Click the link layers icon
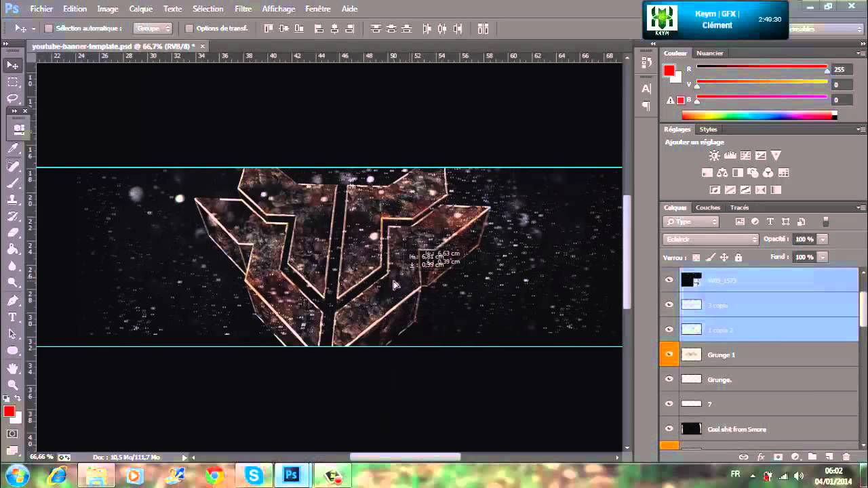Image resolution: width=868 pixels, height=488 pixels. (x=744, y=457)
